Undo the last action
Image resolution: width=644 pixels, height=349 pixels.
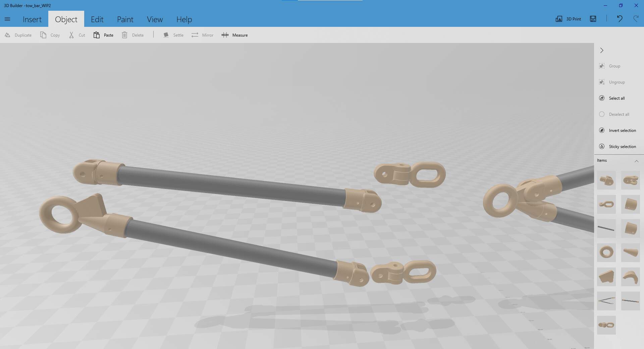click(x=620, y=19)
